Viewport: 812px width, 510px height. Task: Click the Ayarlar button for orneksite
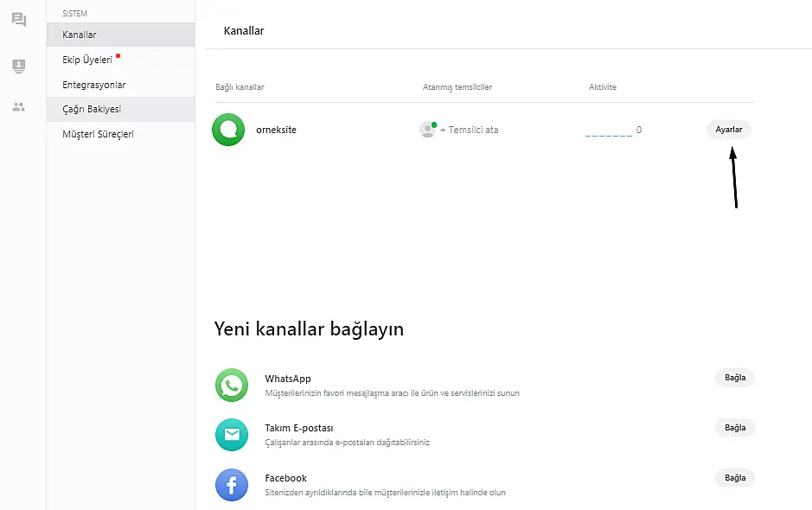[x=729, y=130]
